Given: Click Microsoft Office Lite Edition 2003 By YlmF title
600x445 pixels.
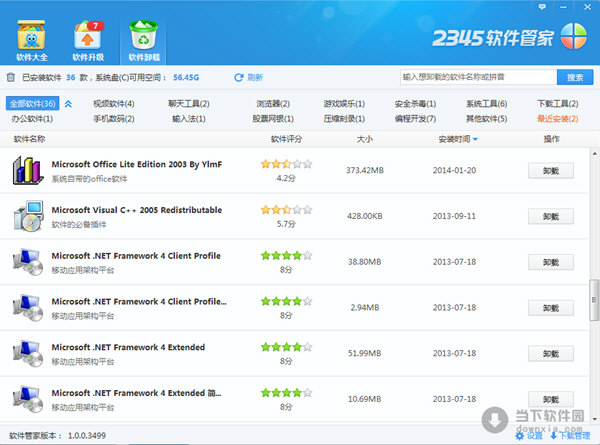Looking at the screenshot, I should [137, 164].
